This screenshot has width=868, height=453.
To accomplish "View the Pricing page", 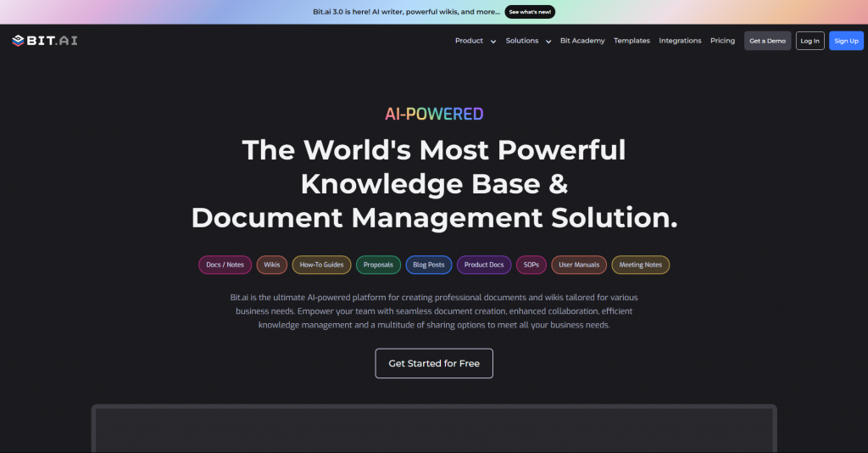I will point(722,41).
